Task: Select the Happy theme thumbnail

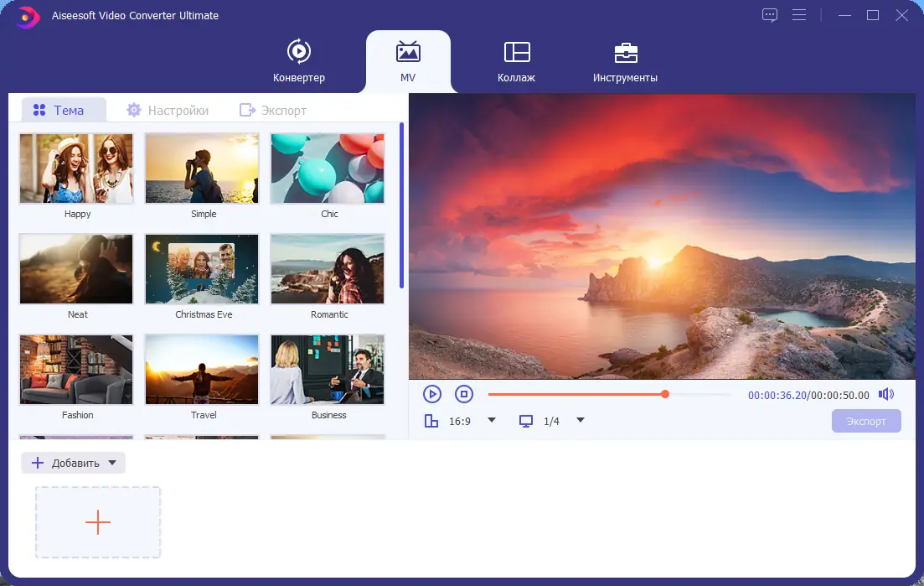Action: [76, 169]
